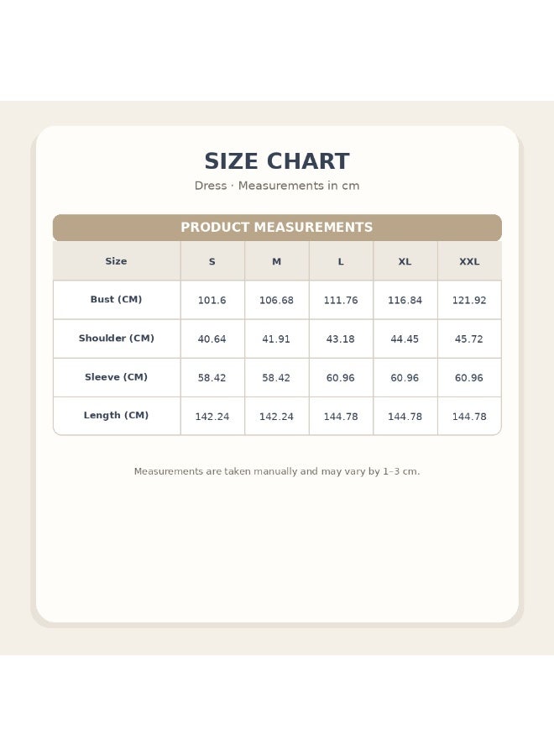Click the Sleeve (CM) row label

click(116, 377)
